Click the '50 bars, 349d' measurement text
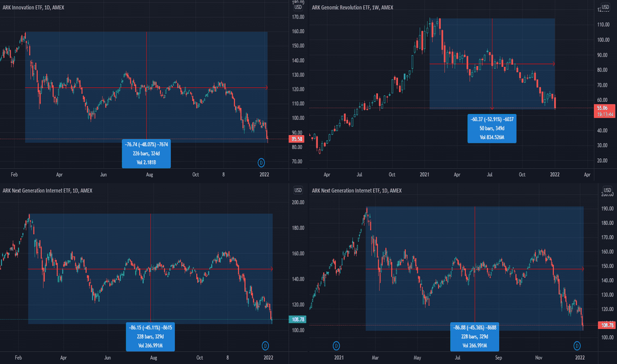617x364 pixels. point(492,128)
